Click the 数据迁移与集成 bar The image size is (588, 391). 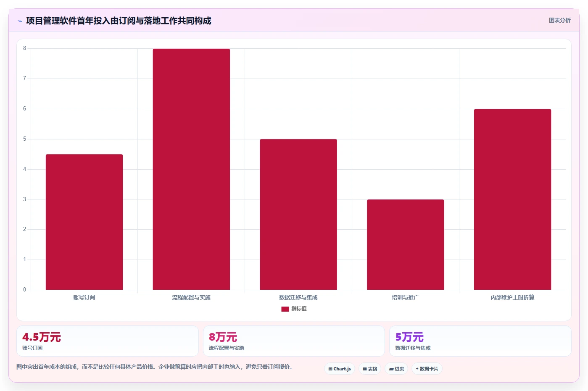pyautogui.click(x=298, y=214)
